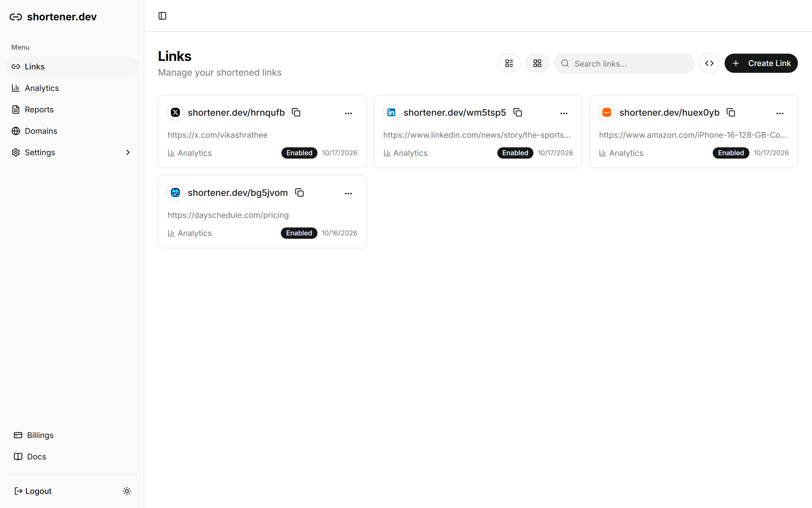
Task: Switch to list view layout
Action: [x=509, y=63]
